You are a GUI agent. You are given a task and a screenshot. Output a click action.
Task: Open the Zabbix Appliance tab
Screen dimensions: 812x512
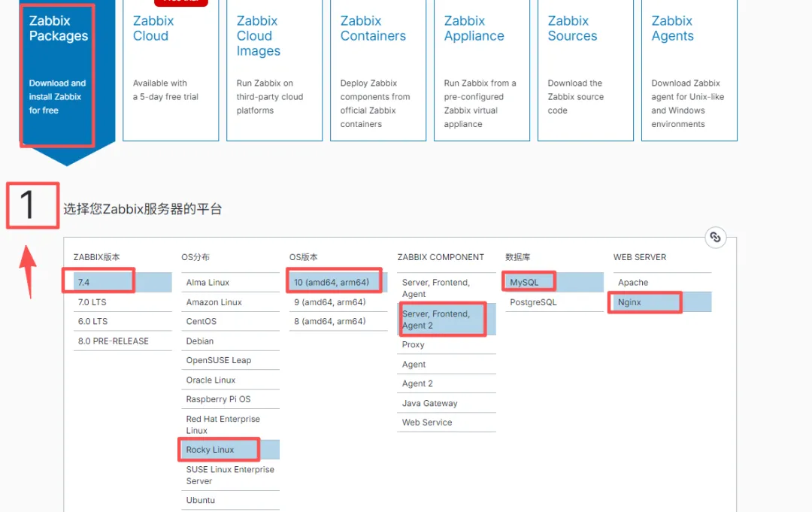tap(482, 70)
